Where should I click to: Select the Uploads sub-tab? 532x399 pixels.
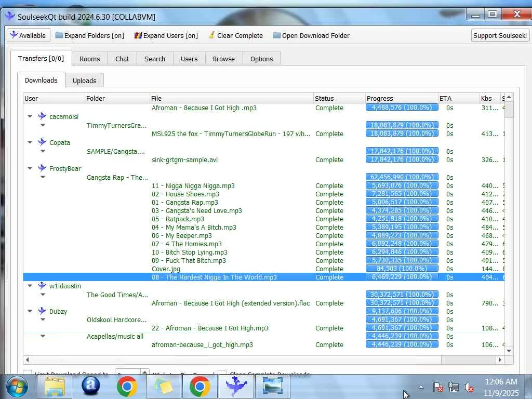(85, 81)
